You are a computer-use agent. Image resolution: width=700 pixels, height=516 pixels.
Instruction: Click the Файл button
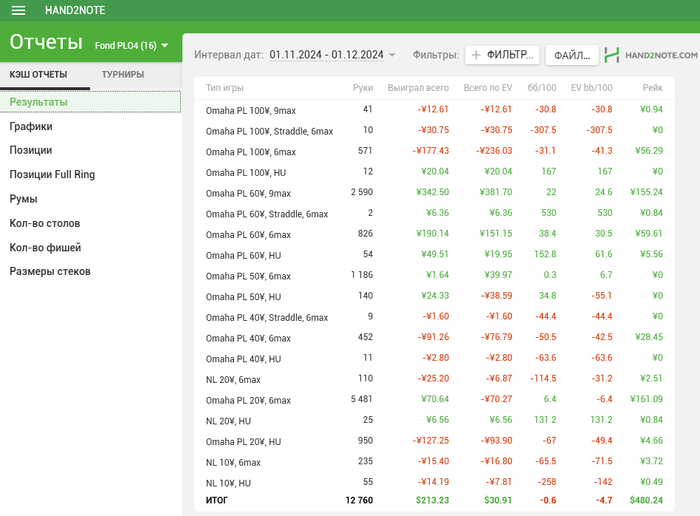point(571,55)
